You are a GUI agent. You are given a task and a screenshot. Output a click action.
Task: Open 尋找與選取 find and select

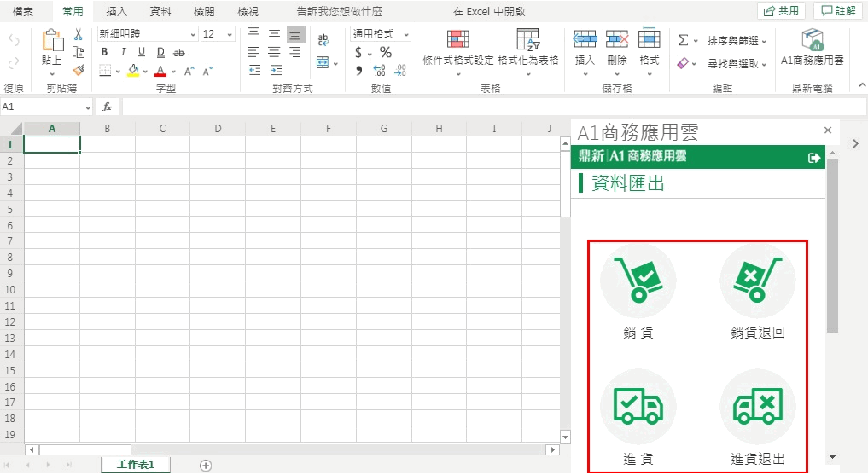[x=737, y=64]
